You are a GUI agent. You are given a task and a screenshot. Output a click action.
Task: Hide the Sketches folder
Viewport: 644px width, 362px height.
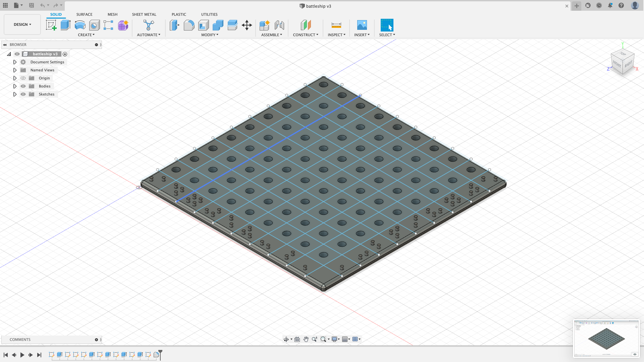[x=23, y=94]
